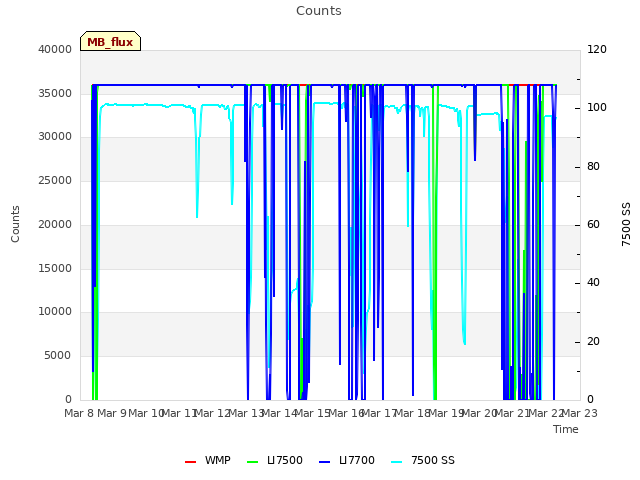The width and height of the screenshot is (640, 480).
Task: Click the 25000 left axis tick
Action: click(55, 180)
